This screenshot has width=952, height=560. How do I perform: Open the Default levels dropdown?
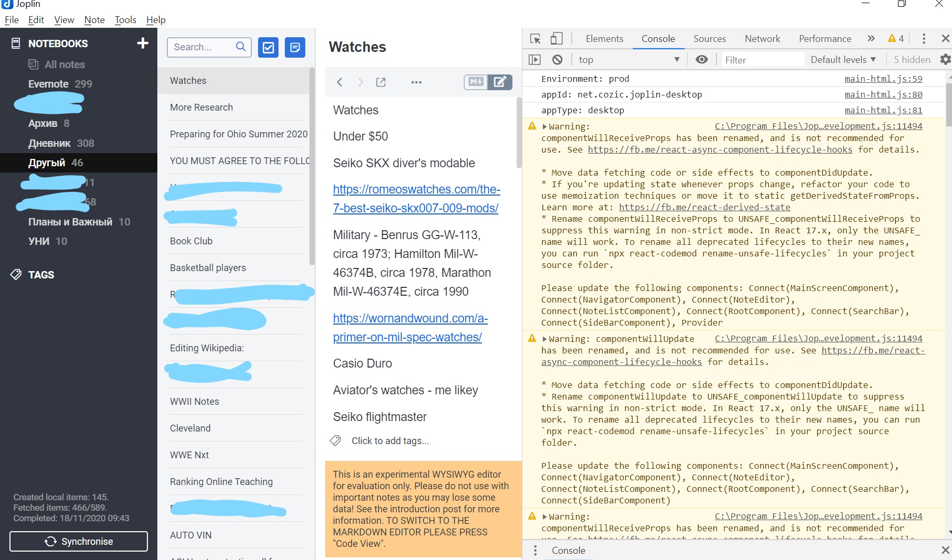[842, 59]
